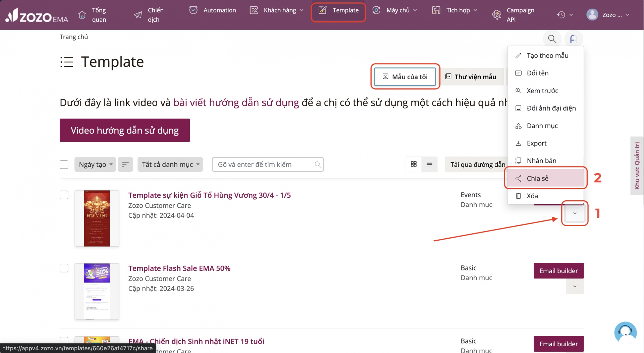Switch to list view layout

tap(429, 164)
